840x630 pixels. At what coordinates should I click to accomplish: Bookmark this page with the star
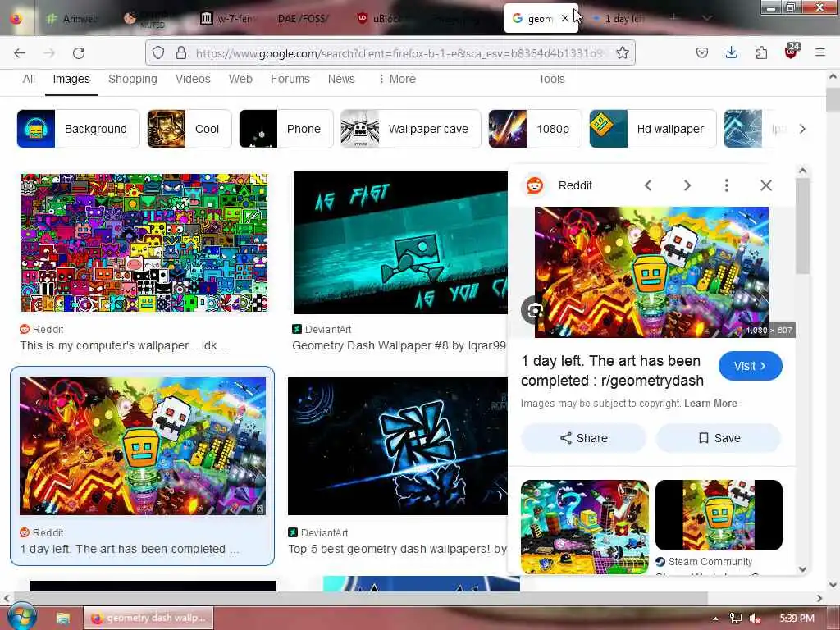[x=623, y=52]
